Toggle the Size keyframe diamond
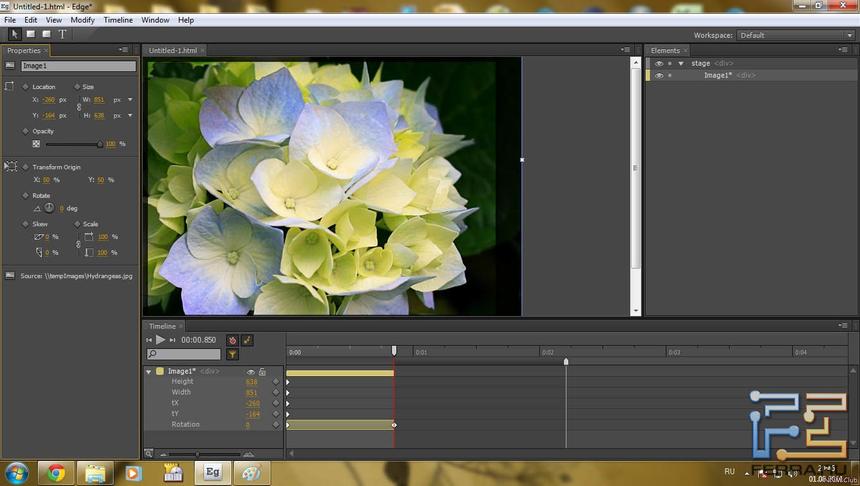 pos(77,87)
